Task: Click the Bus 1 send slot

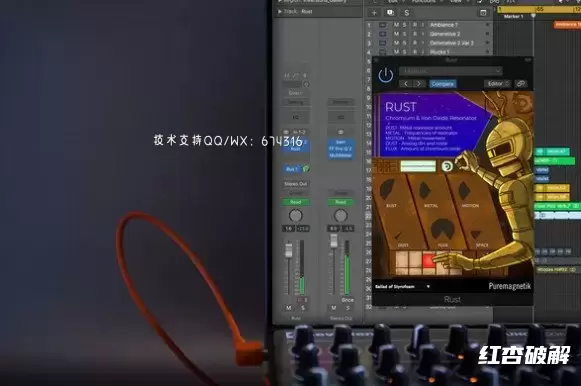Action: [x=292, y=169]
